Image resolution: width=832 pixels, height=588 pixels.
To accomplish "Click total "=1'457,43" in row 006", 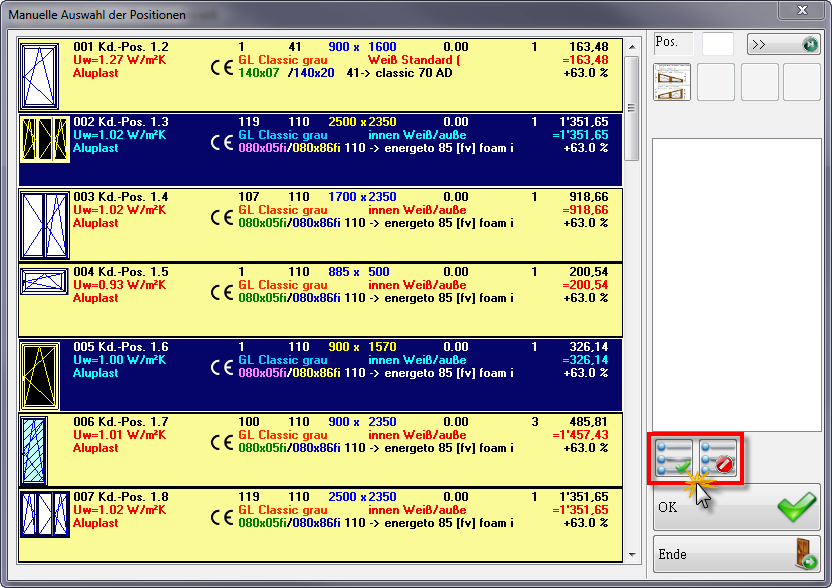I will pos(580,435).
